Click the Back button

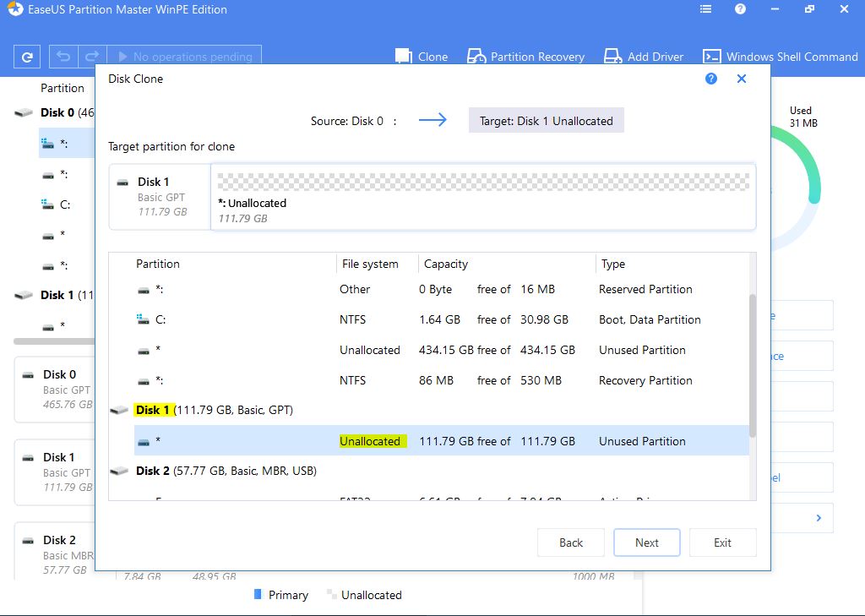tap(571, 542)
